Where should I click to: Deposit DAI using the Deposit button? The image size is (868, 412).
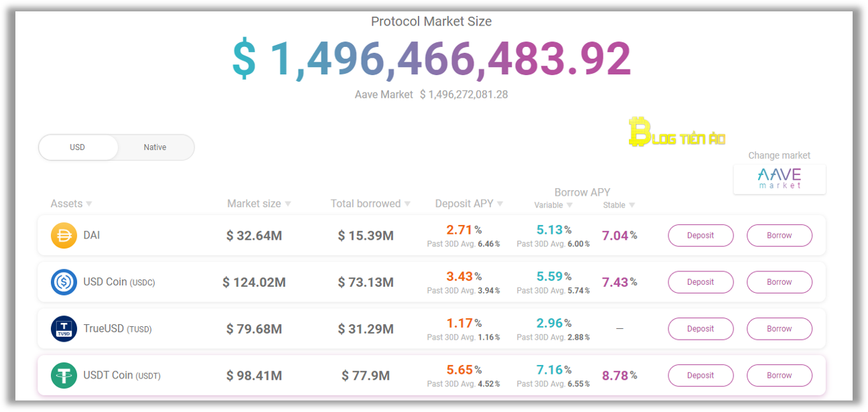pyautogui.click(x=701, y=236)
